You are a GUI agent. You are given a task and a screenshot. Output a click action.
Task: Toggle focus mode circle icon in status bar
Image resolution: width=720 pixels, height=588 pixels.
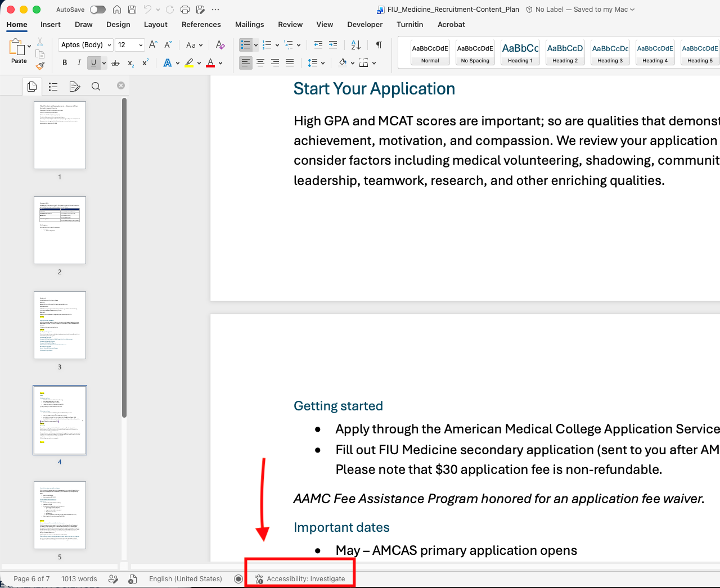pyautogui.click(x=238, y=579)
